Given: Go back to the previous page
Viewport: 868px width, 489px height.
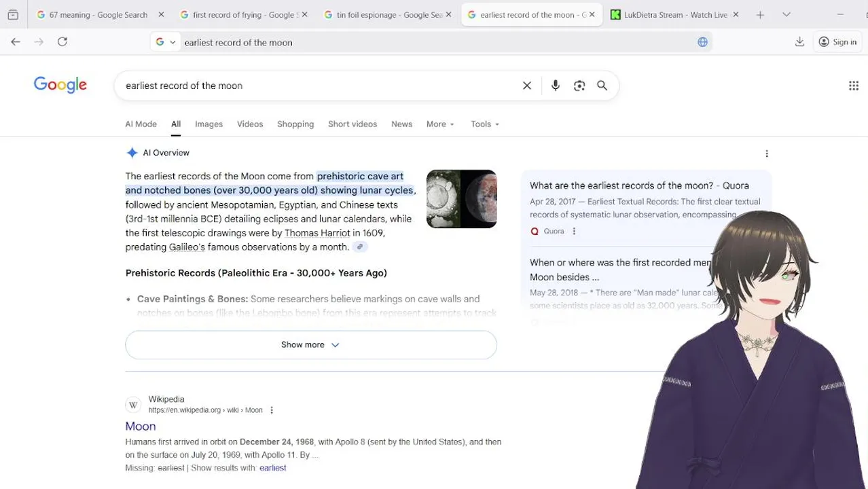Looking at the screenshot, I should 16,42.
